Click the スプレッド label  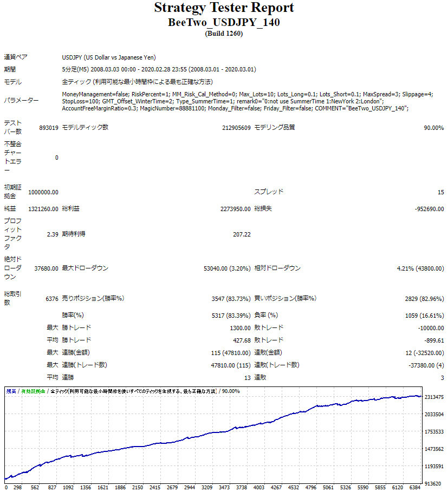click(x=269, y=192)
